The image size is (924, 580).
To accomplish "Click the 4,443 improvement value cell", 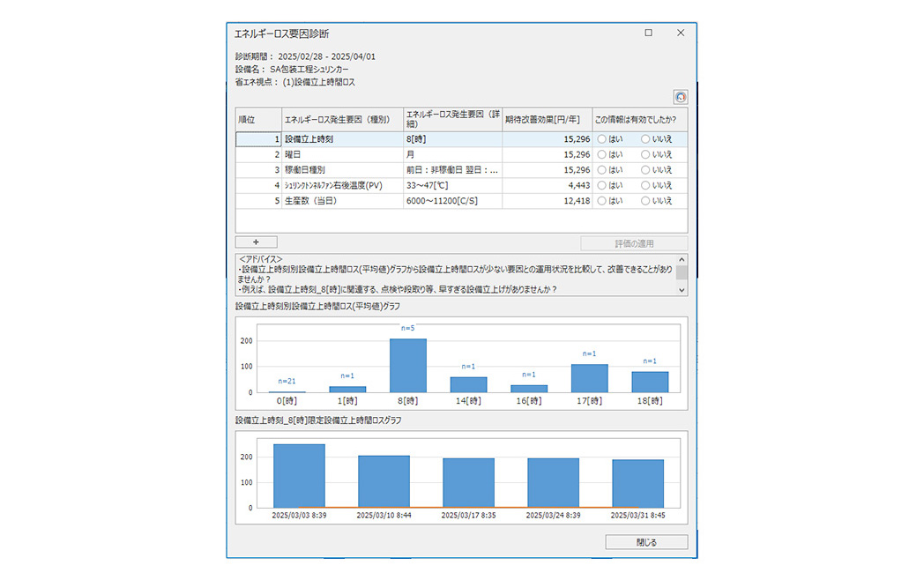I will [x=547, y=185].
